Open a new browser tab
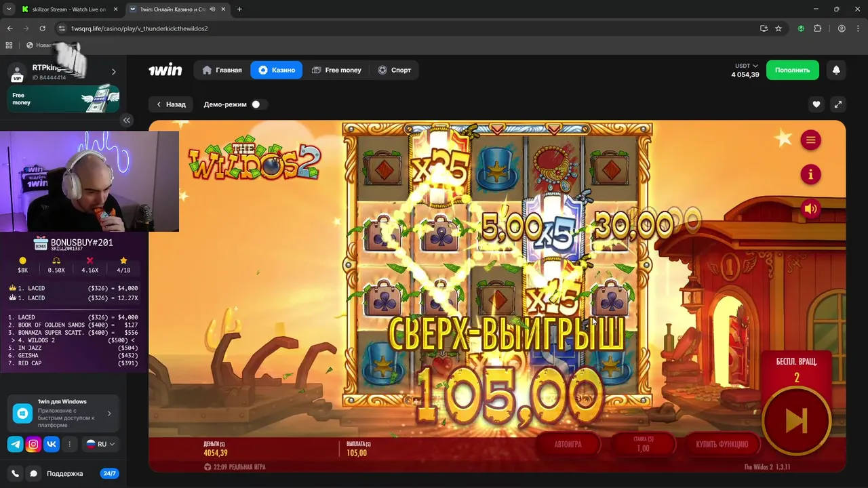This screenshot has width=868, height=488. click(x=239, y=9)
